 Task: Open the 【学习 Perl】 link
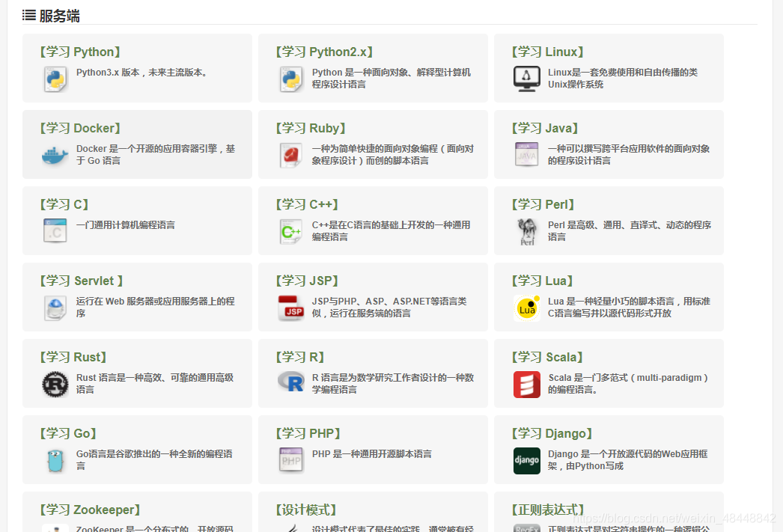pos(543,204)
